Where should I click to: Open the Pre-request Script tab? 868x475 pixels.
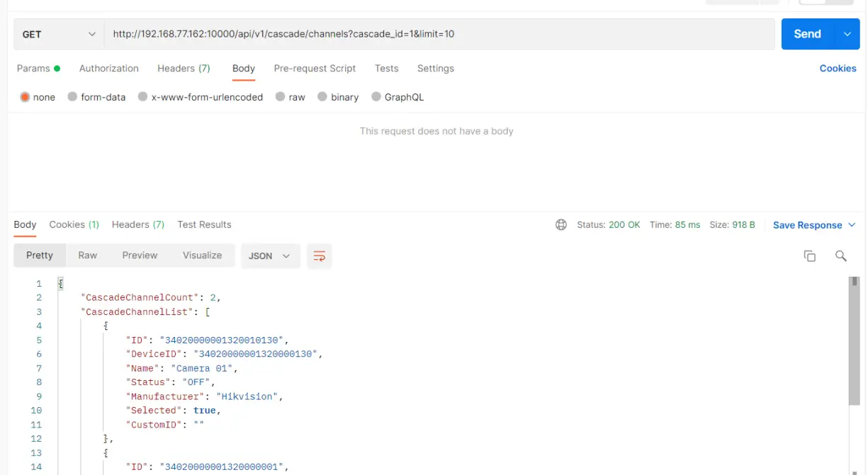pyautogui.click(x=315, y=69)
